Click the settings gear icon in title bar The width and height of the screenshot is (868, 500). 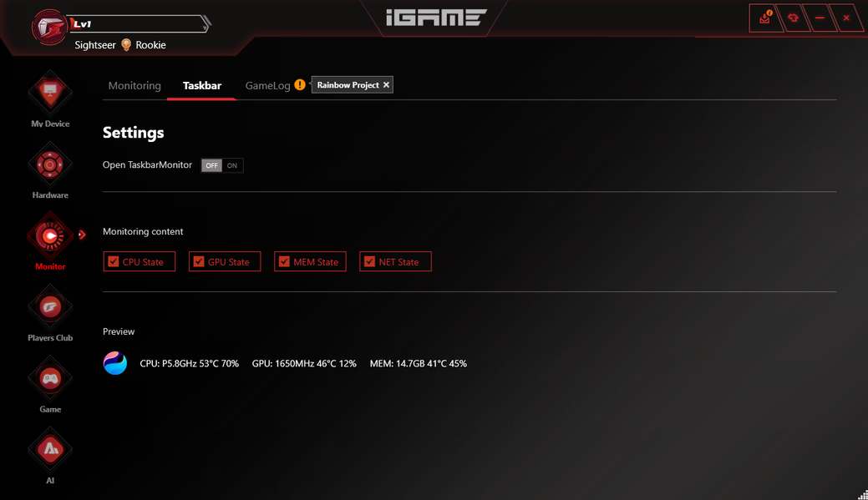(x=794, y=18)
